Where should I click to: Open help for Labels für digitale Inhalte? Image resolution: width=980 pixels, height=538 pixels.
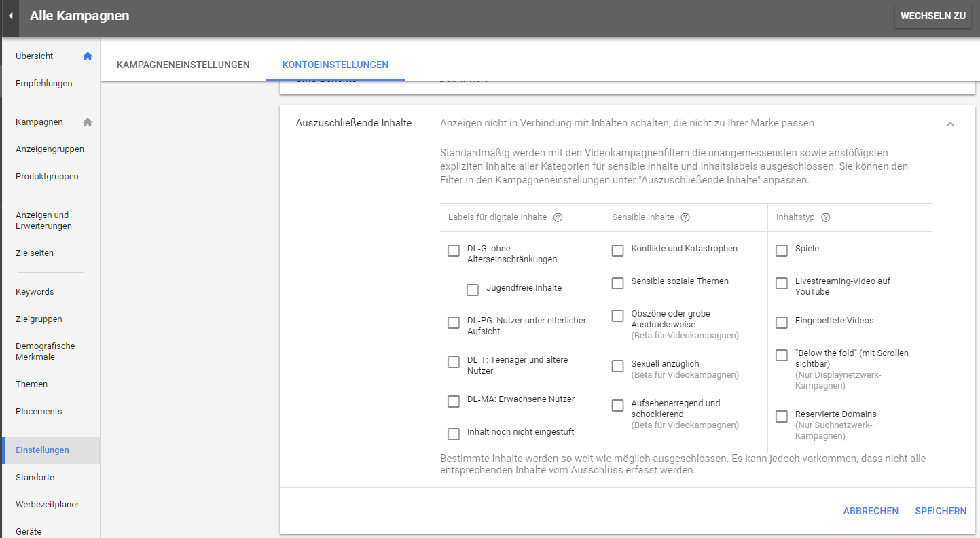[x=558, y=217]
